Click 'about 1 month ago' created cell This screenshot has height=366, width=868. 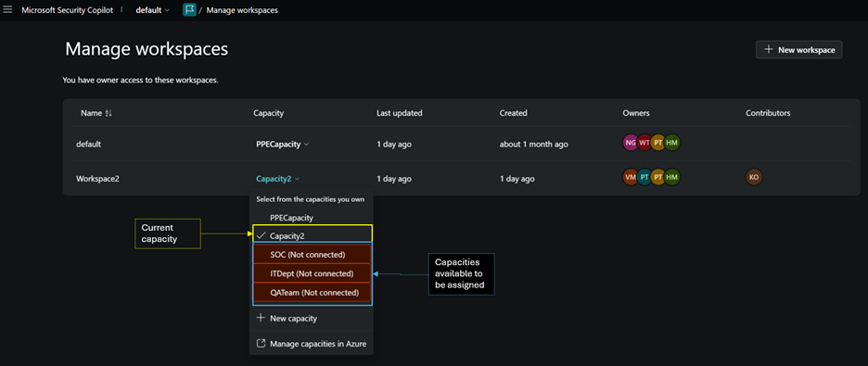533,145
